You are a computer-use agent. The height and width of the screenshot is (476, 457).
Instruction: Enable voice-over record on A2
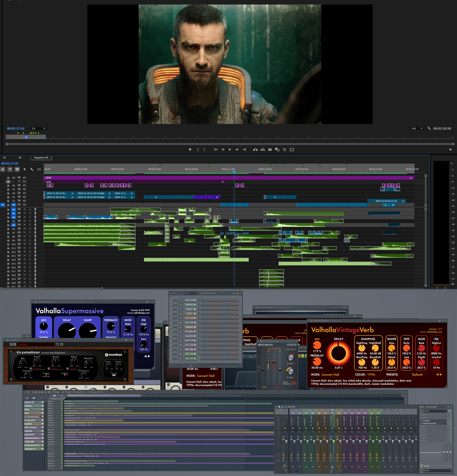tap(35, 213)
